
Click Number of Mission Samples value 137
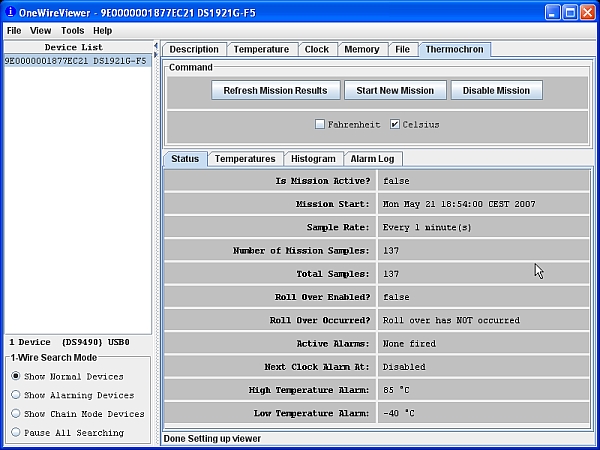pos(391,251)
